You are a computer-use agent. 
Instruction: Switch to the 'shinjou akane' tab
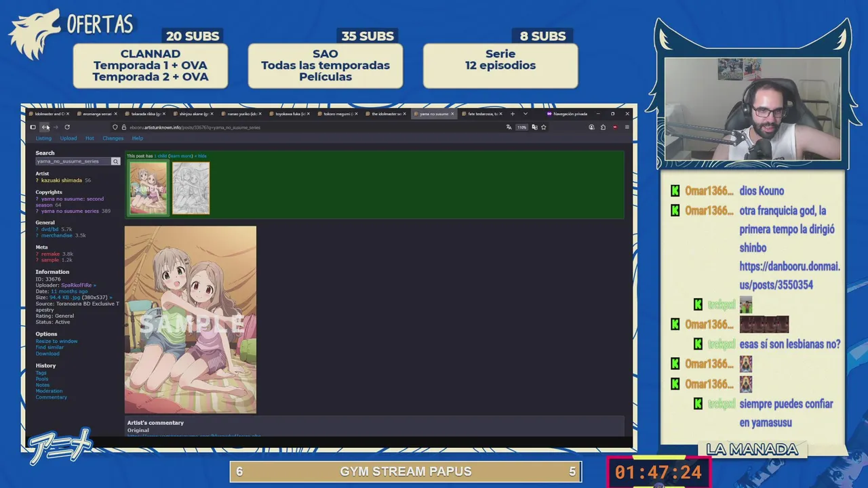(192, 114)
